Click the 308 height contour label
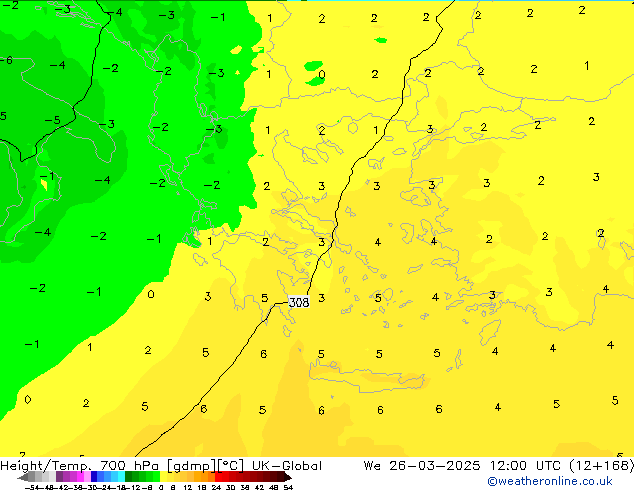 299,302
